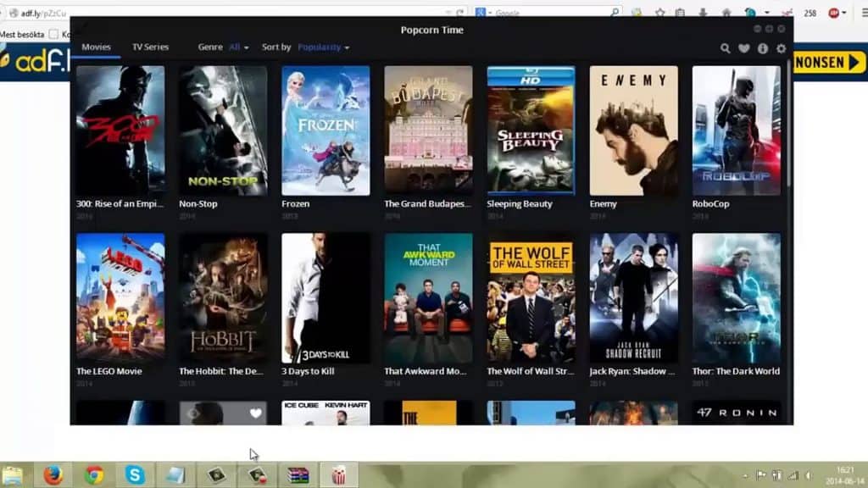The height and width of the screenshot is (488, 868).
Task: Click the 'Sleeping Beauty' title text
Action: pyautogui.click(x=520, y=203)
